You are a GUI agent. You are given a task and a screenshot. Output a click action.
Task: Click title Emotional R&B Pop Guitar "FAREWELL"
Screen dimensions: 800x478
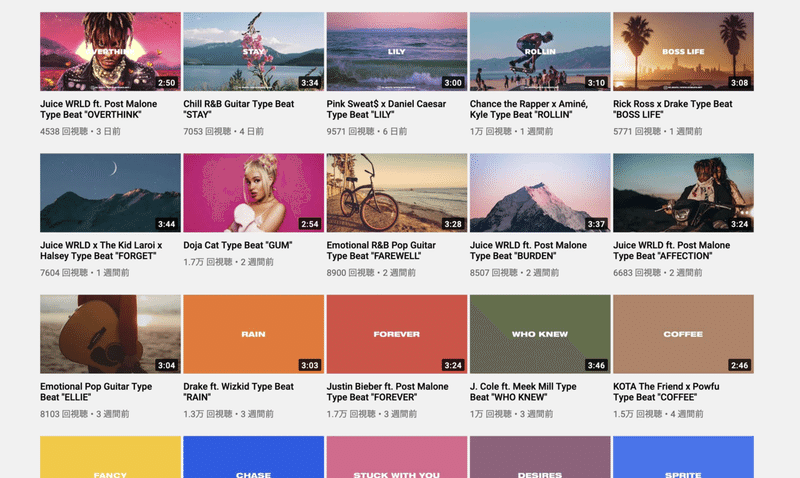[x=381, y=250]
